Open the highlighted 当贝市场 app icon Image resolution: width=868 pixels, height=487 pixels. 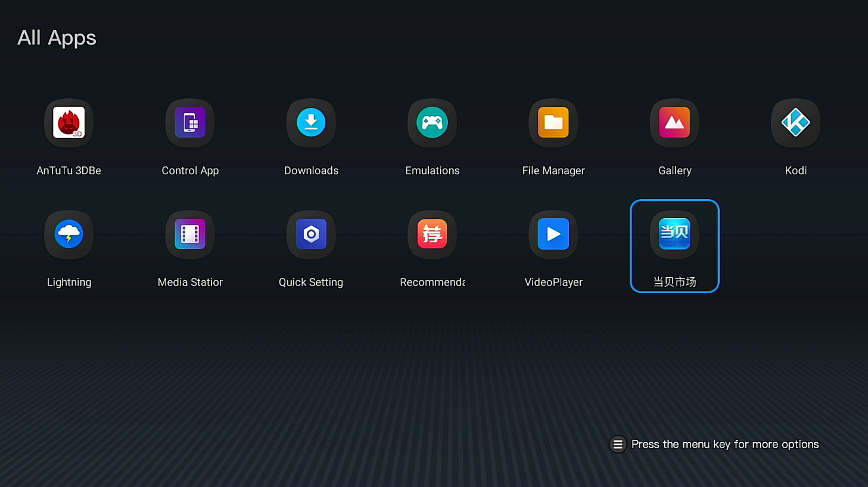tap(674, 234)
